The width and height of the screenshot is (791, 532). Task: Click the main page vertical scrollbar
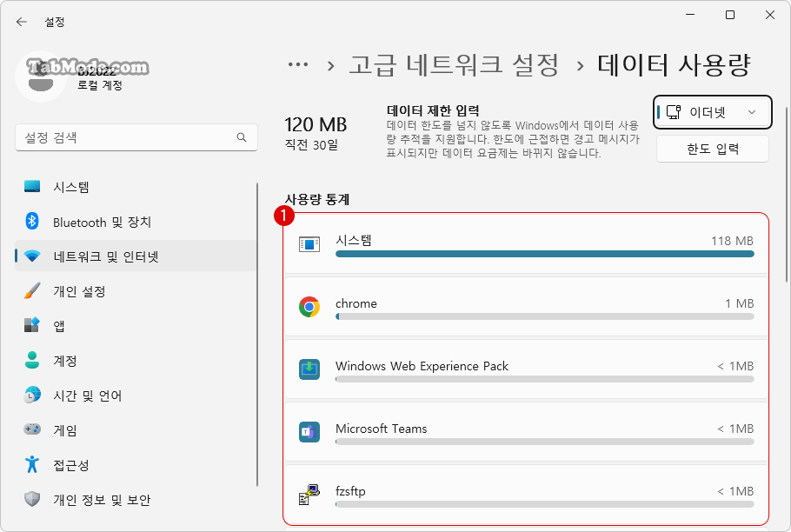pyautogui.click(x=786, y=194)
